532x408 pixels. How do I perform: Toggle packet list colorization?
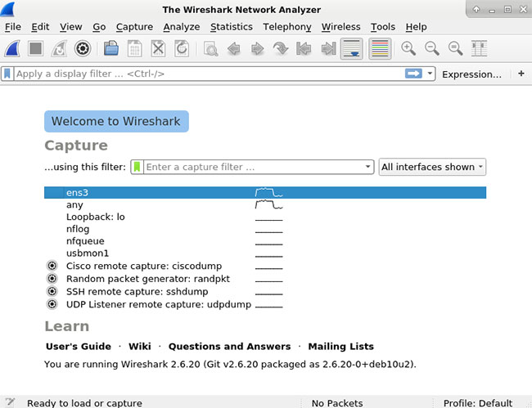pyautogui.click(x=380, y=49)
